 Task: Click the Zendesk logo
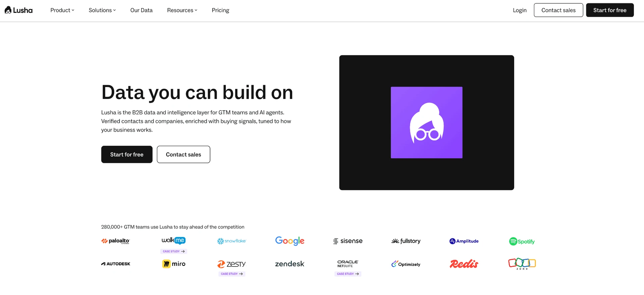click(x=290, y=264)
